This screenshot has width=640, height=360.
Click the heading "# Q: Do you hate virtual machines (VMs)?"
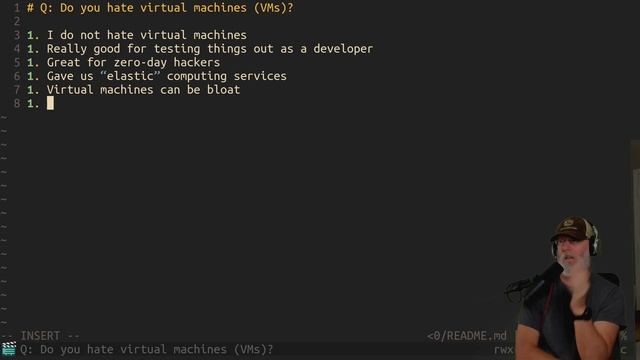(x=160, y=8)
